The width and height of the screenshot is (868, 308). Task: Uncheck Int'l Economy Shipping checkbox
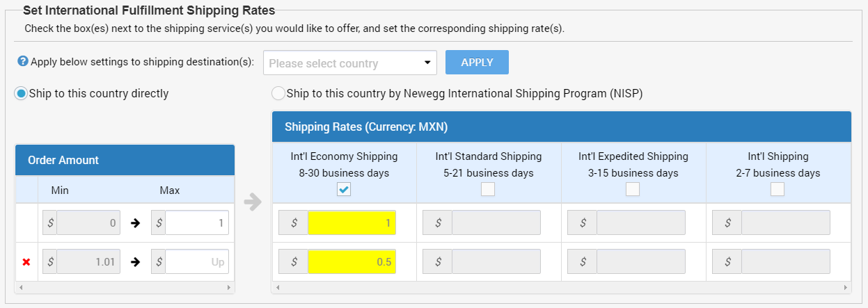tap(344, 189)
